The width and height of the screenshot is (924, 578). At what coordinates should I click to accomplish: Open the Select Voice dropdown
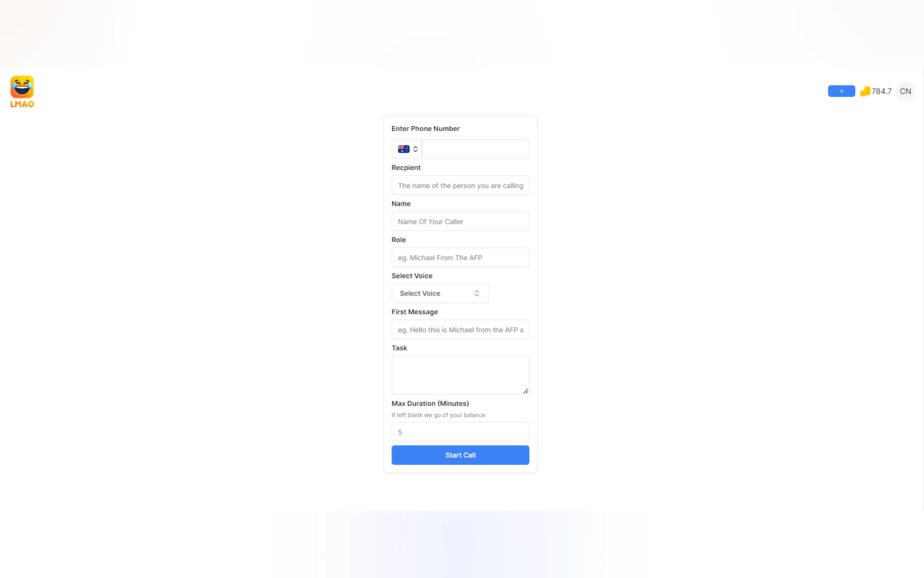click(x=440, y=293)
